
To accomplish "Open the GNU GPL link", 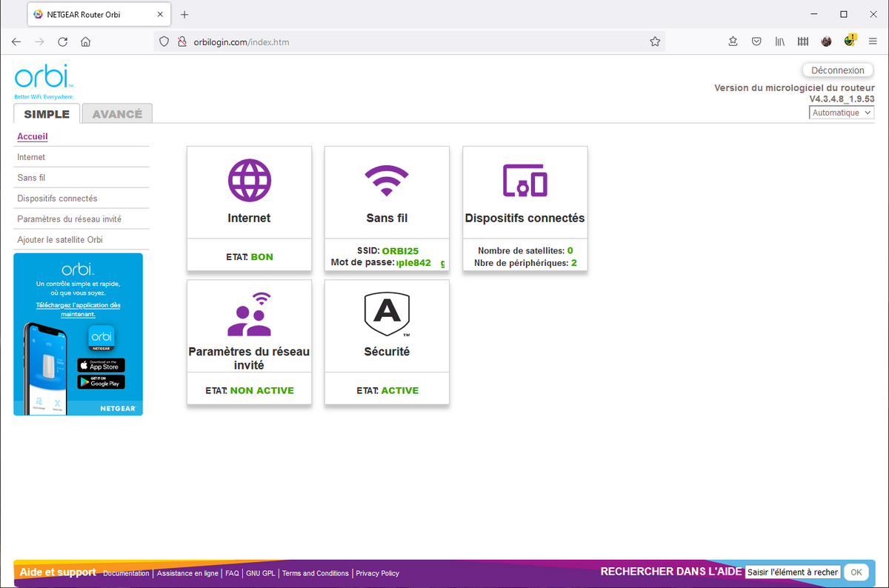I will pyautogui.click(x=261, y=573).
